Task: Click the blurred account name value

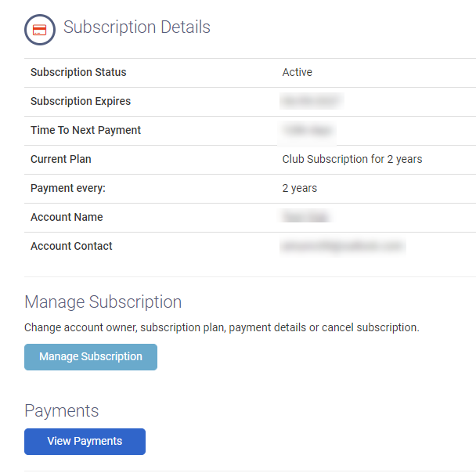Action: [306, 217]
